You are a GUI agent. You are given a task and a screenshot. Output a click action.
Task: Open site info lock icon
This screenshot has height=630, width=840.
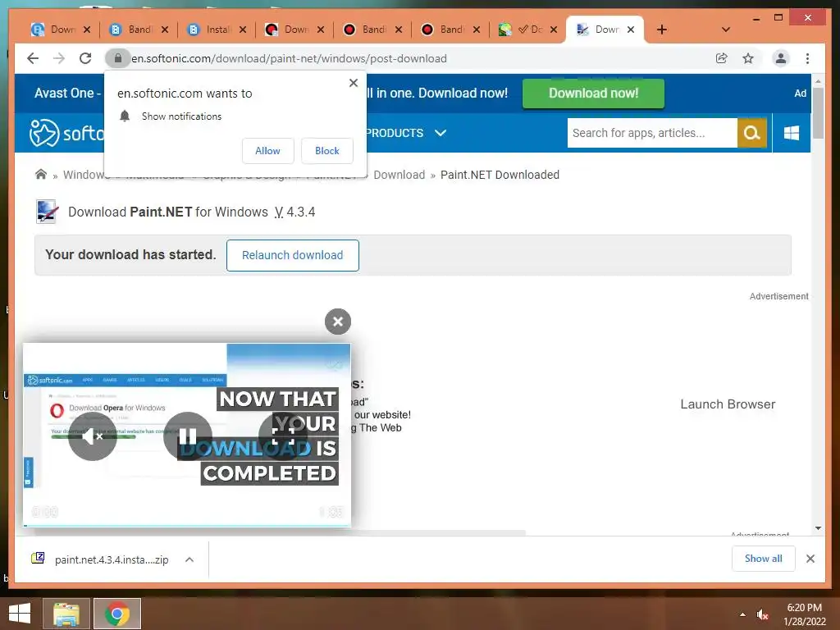point(118,58)
